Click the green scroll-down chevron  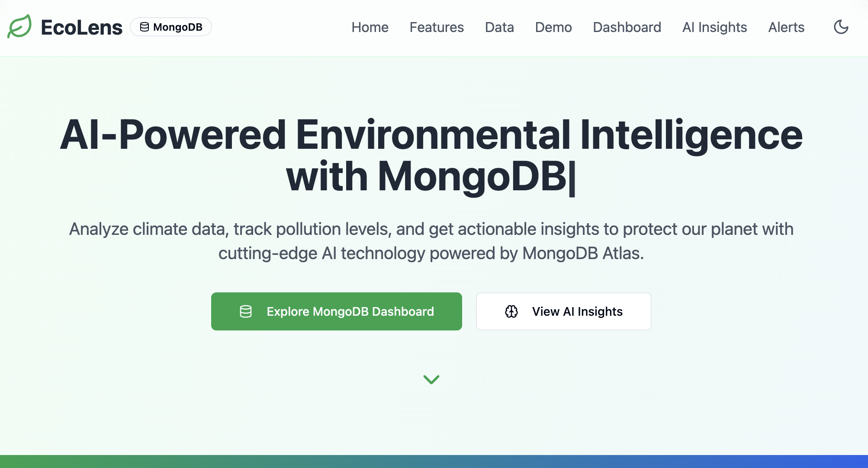click(x=431, y=379)
